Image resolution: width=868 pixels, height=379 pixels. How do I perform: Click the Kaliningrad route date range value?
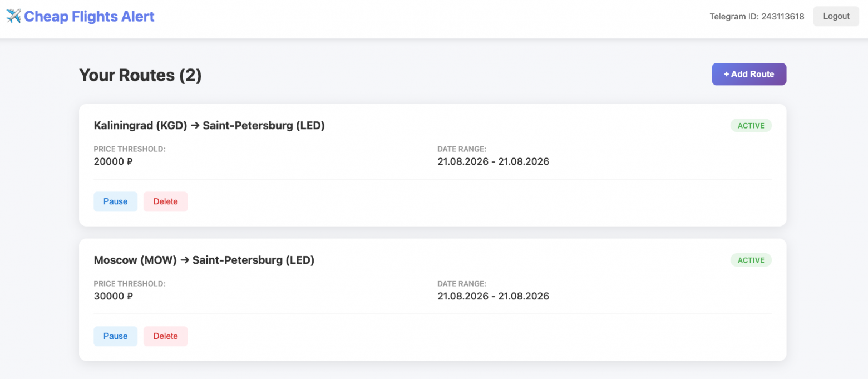click(x=493, y=161)
